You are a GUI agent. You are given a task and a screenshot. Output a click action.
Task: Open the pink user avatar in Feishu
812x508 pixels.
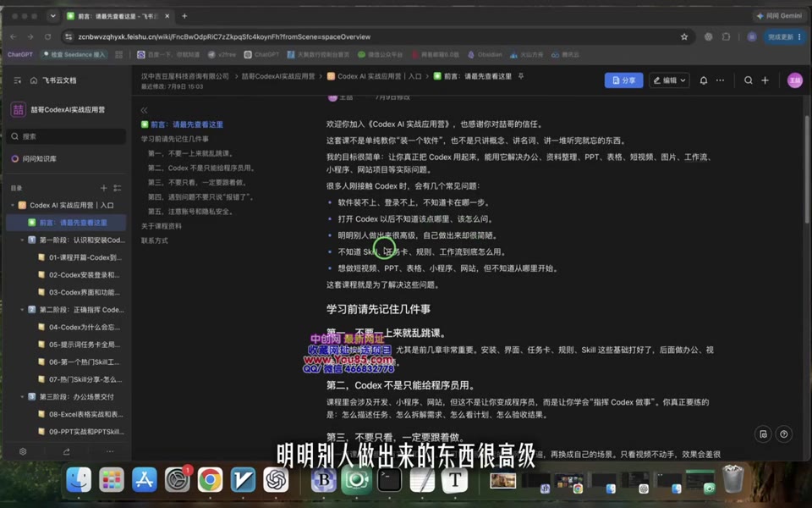click(794, 80)
